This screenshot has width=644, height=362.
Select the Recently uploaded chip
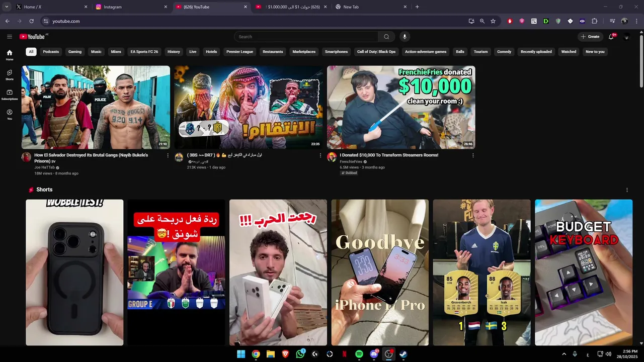[536, 52]
